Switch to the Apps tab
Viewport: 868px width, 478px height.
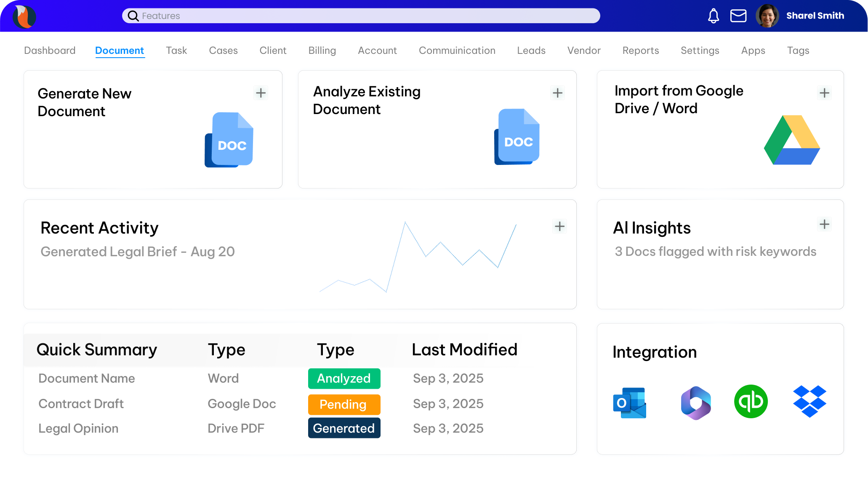753,50
